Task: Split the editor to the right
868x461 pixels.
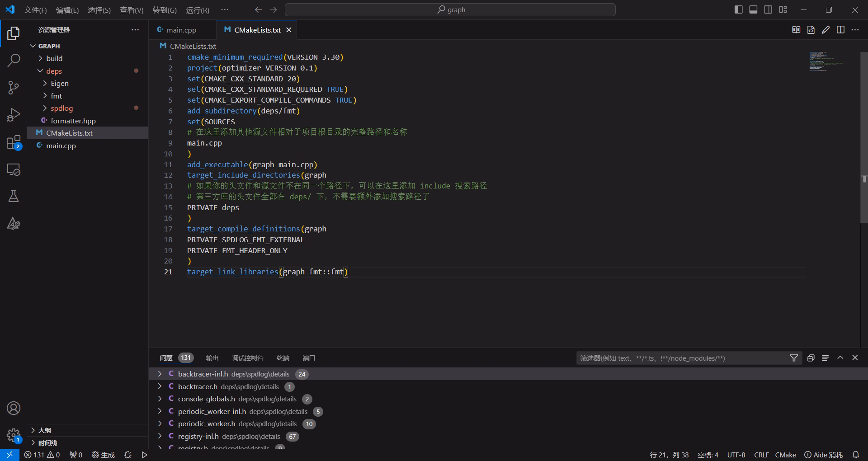Action: [x=840, y=30]
